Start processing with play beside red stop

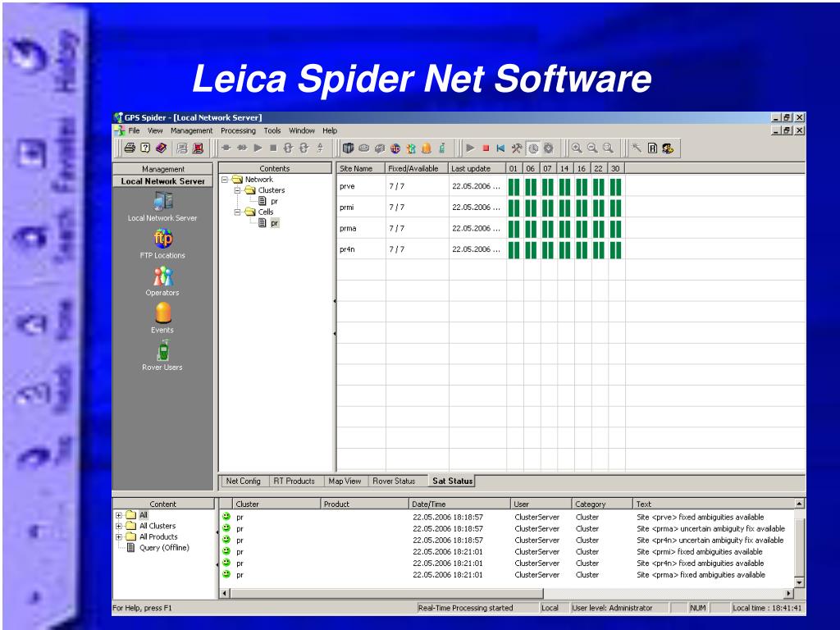coord(470,148)
